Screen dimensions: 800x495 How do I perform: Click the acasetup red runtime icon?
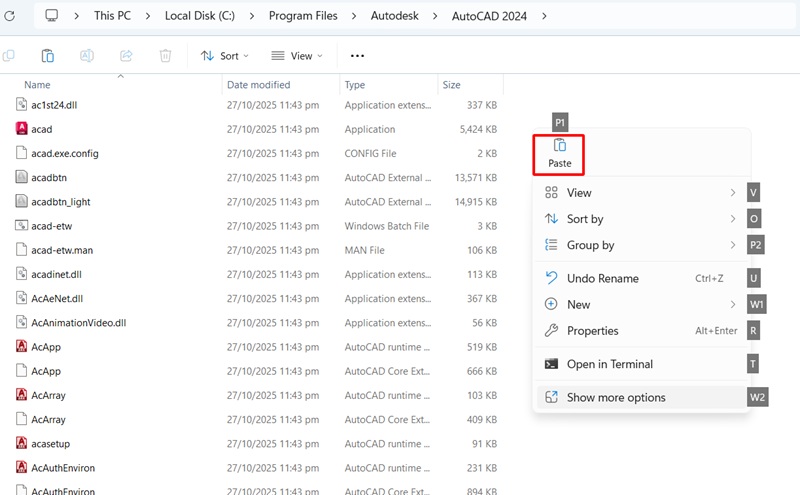21,443
